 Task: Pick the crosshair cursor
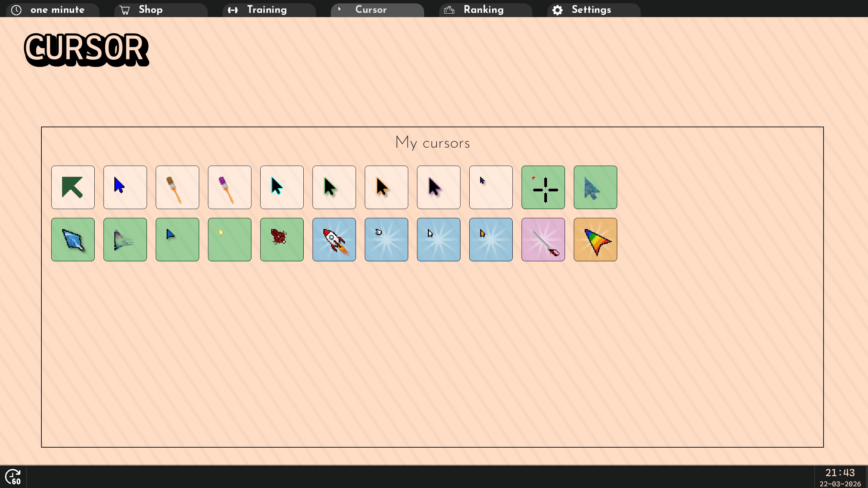pos(543,187)
